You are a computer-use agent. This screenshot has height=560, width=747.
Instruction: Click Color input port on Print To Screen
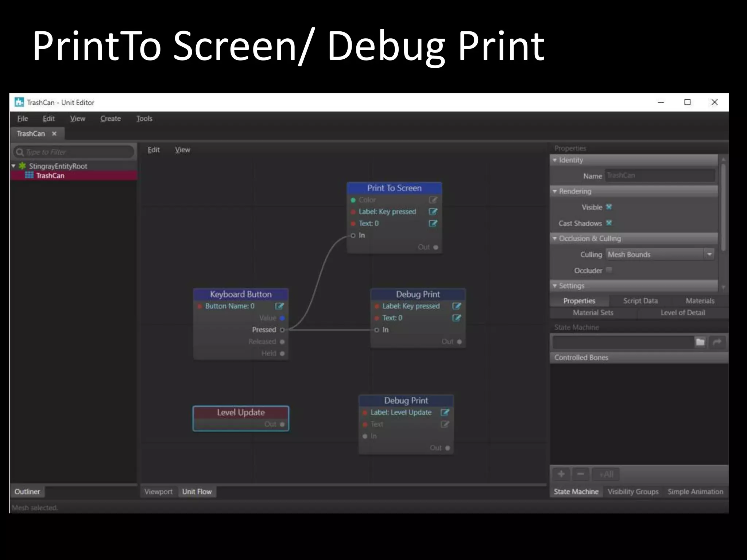[x=353, y=200]
